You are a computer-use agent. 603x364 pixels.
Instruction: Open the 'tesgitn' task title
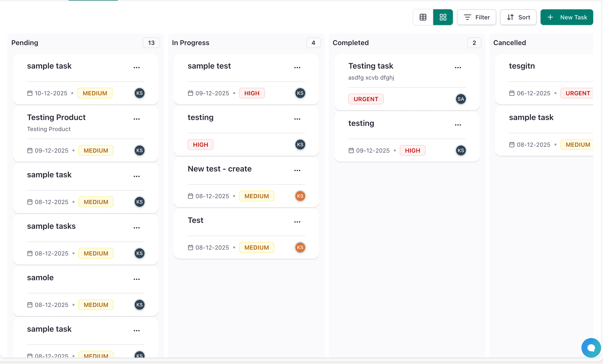point(522,66)
